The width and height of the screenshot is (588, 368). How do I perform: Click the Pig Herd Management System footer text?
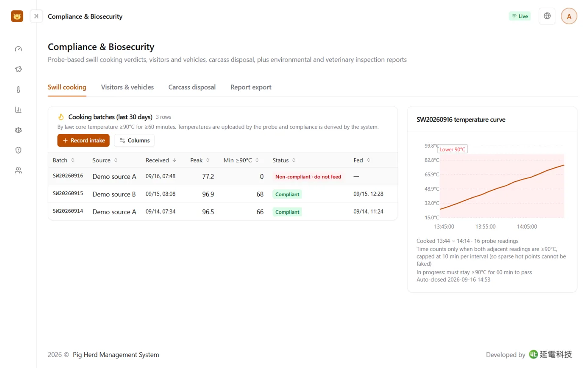pyautogui.click(x=116, y=355)
